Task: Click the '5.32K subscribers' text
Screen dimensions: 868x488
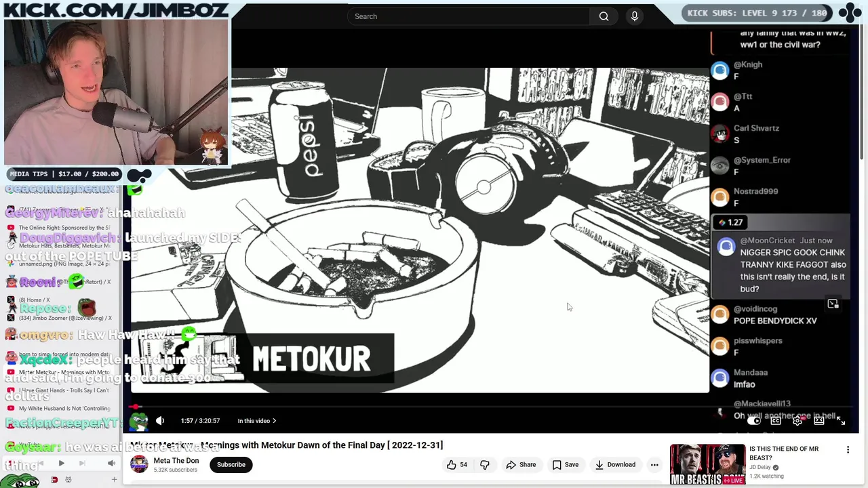Action: point(175,470)
